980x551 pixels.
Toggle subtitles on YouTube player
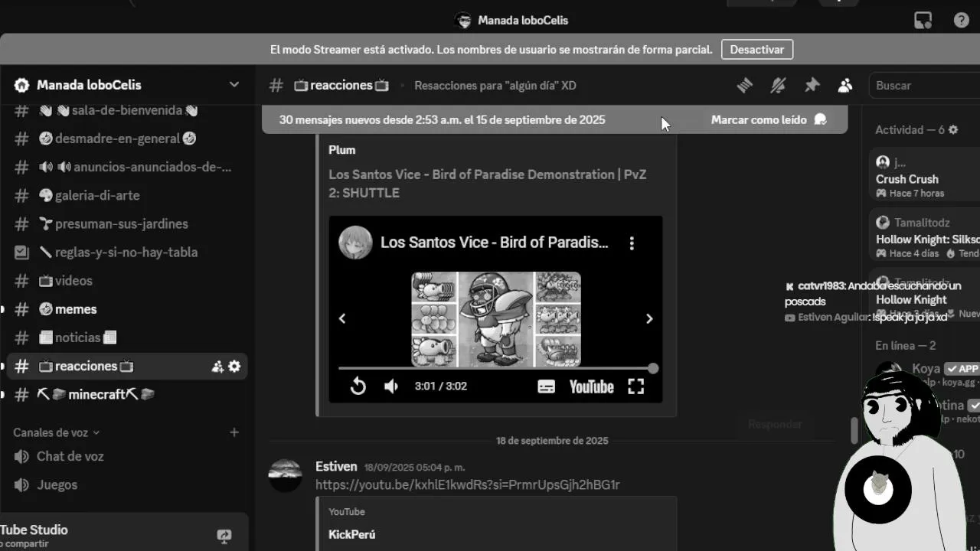pos(546,386)
